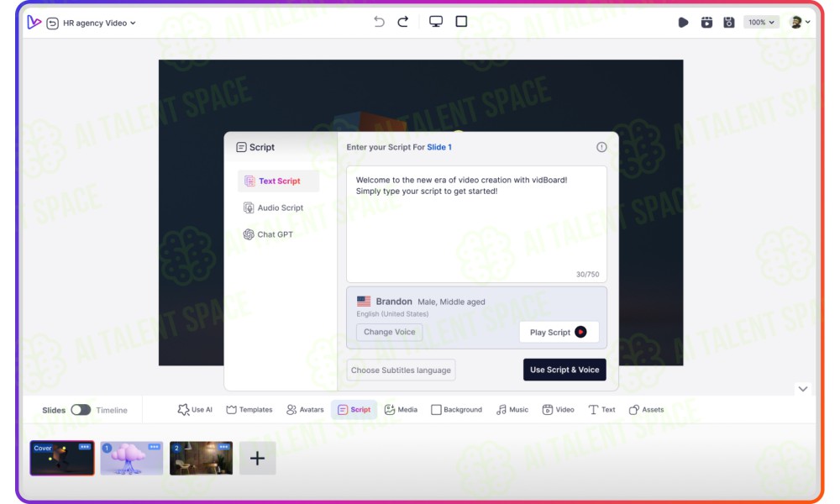Save the project with the disk icon

[728, 23]
